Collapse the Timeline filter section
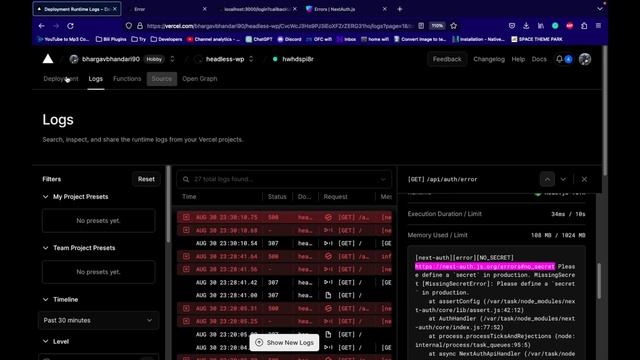This screenshot has width=640, height=360. [x=45, y=299]
